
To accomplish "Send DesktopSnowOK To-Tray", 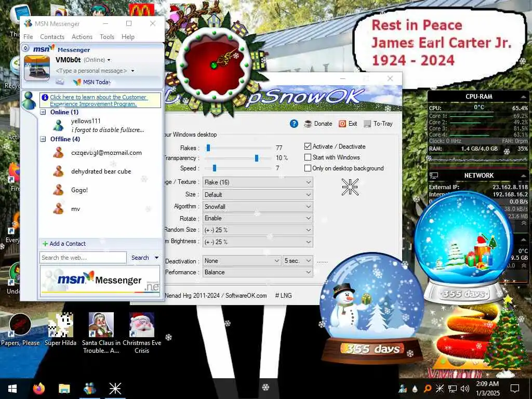I will point(378,124).
